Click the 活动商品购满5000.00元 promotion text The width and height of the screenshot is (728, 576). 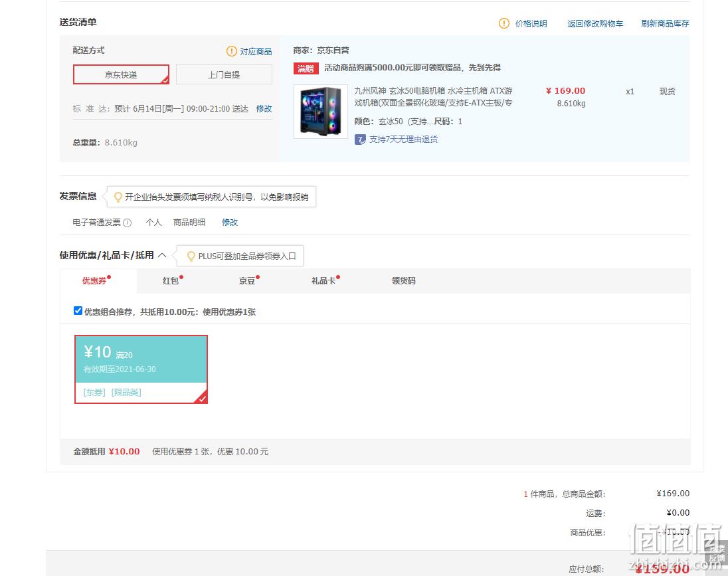412,68
